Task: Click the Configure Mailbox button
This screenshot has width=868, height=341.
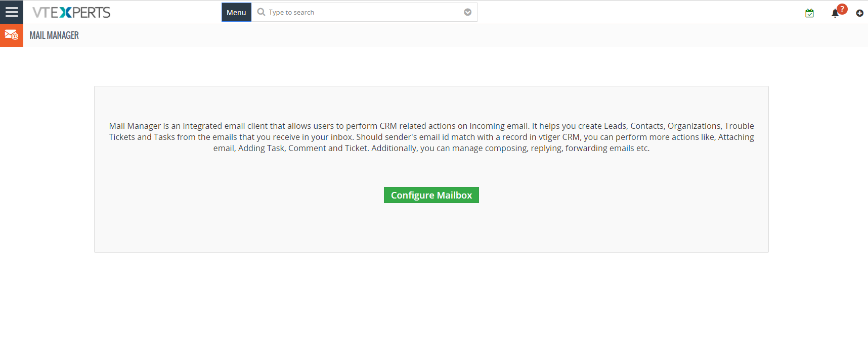Action: coord(431,195)
